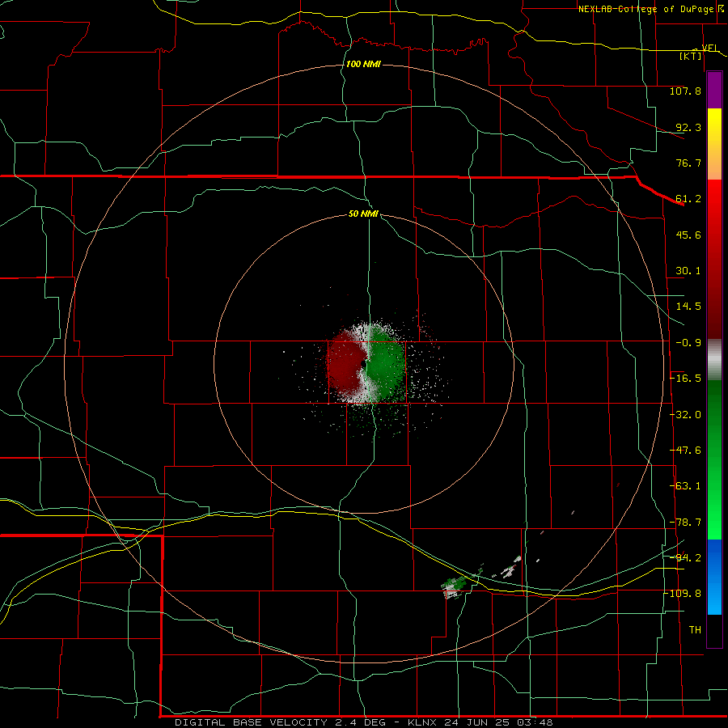This screenshot has width=728, height=728.
Task: Click the 14.5 velocity scale label
Action: (x=688, y=307)
